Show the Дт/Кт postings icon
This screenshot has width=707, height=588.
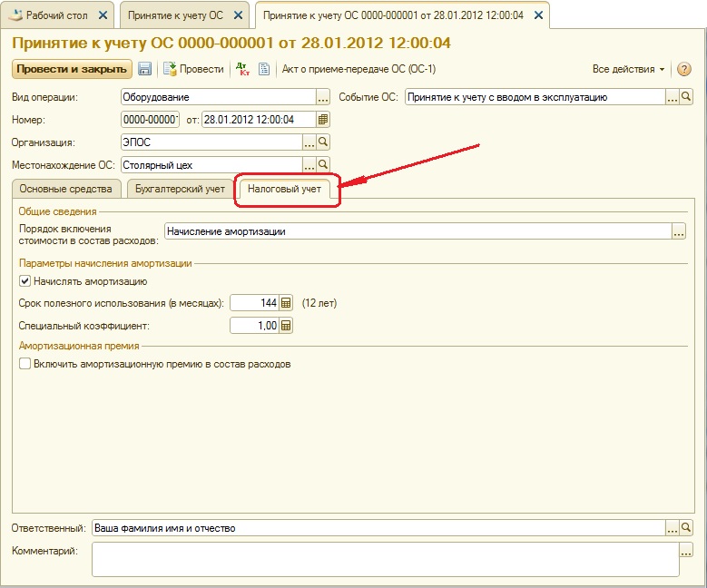243,69
